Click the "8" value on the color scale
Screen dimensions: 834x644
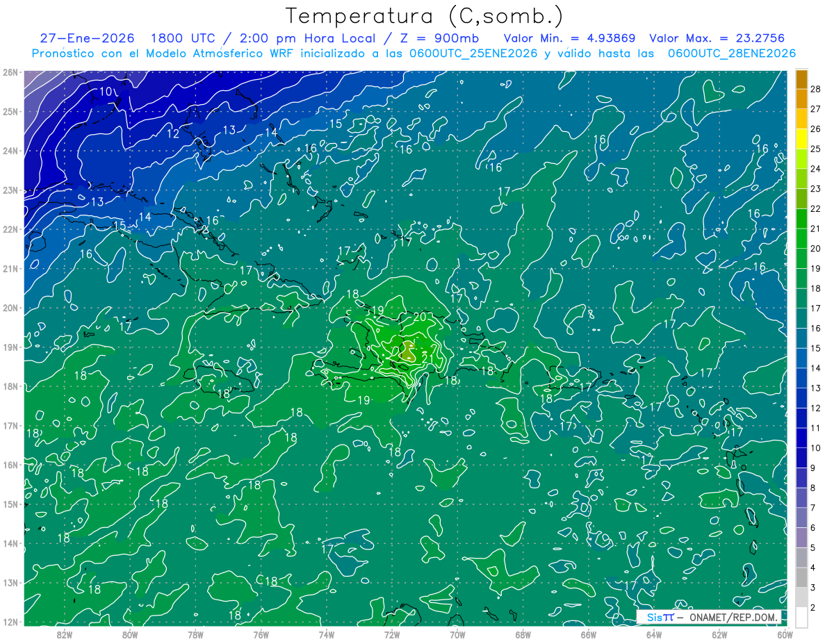[813, 488]
